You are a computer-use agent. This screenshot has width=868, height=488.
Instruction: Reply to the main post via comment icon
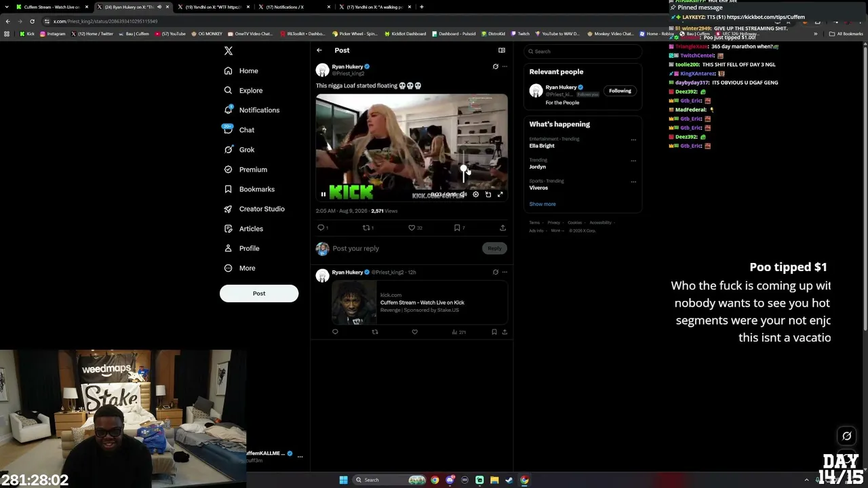point(322,228)
